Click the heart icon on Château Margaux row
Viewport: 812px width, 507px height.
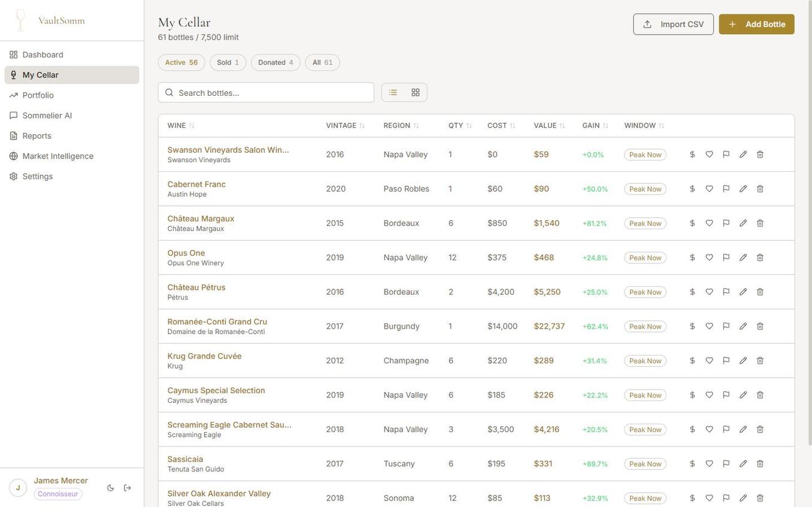coord(710,223)
